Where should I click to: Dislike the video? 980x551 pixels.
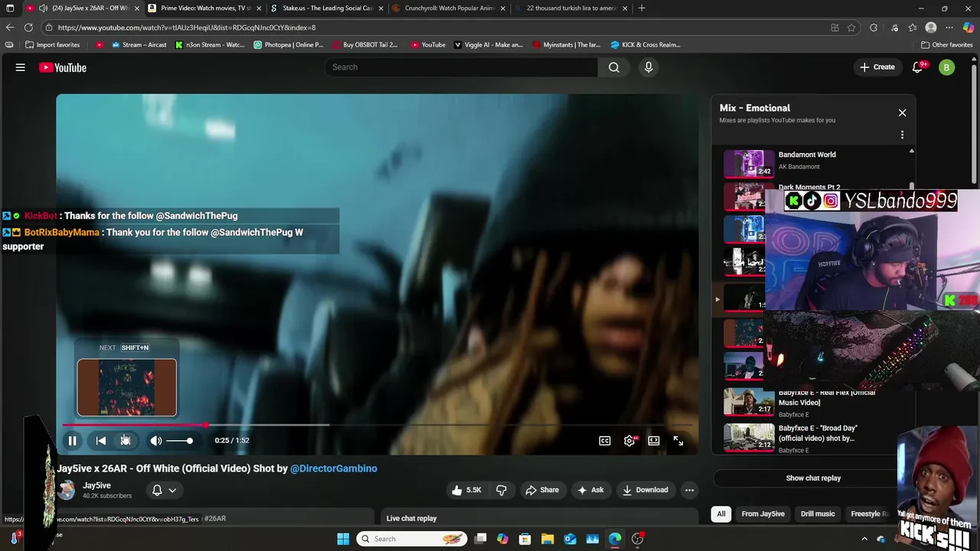(x=501, y=490)
